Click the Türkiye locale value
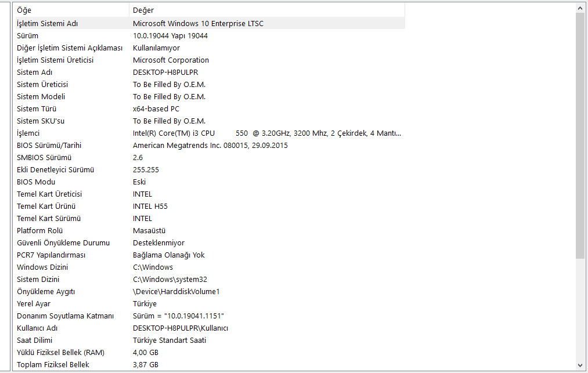Image resolution: width=588 pixels, height=373 pixels. pyautogui.click(x=145, y=303)
